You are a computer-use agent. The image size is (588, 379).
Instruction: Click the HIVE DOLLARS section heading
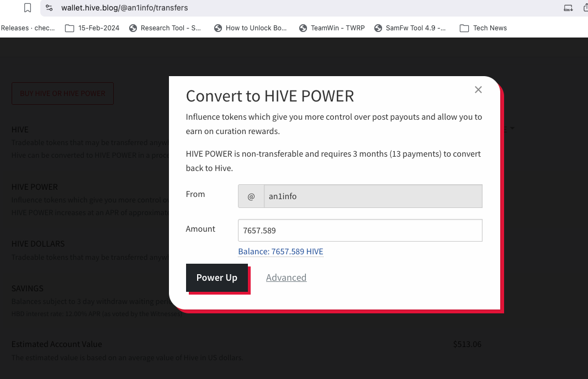click(38, 244)
